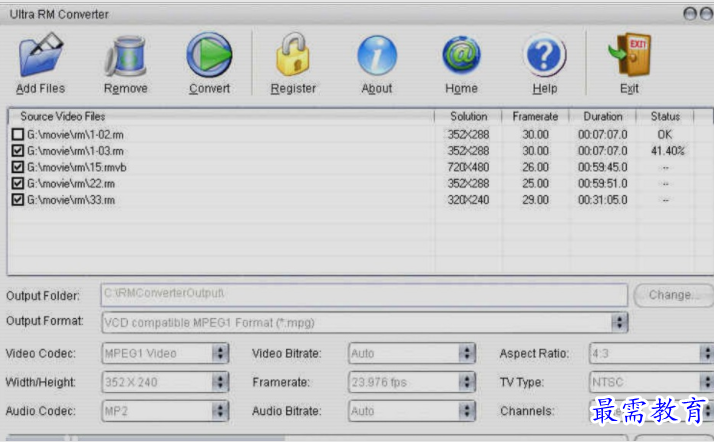Screen dimensions: 714x442
Task: Click the Add Files folder icon
Action: pyautogui.click(x=41, y=54)
